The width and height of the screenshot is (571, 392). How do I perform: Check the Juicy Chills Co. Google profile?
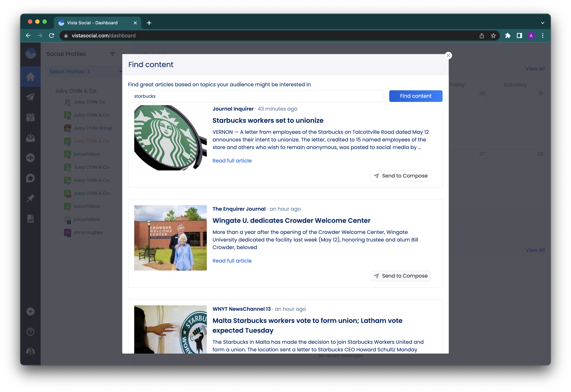58,102
